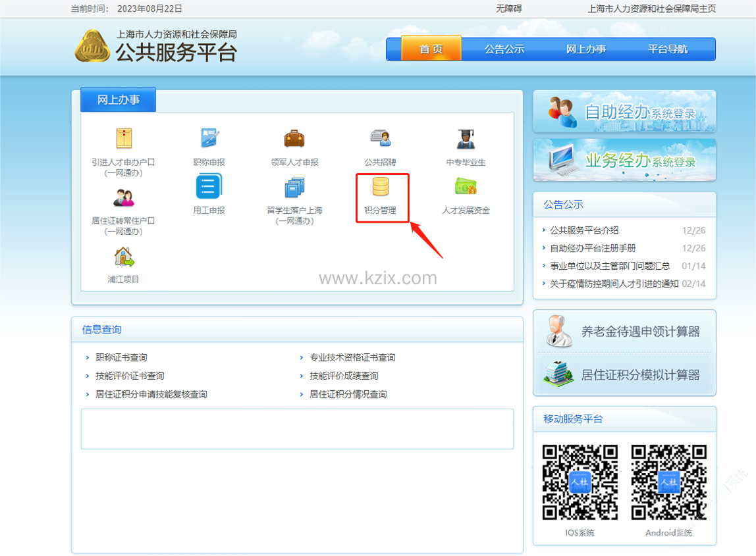Open the 留学生落户上海 documents icon
Screen dimensions: 756x556
tap(294, 188)
